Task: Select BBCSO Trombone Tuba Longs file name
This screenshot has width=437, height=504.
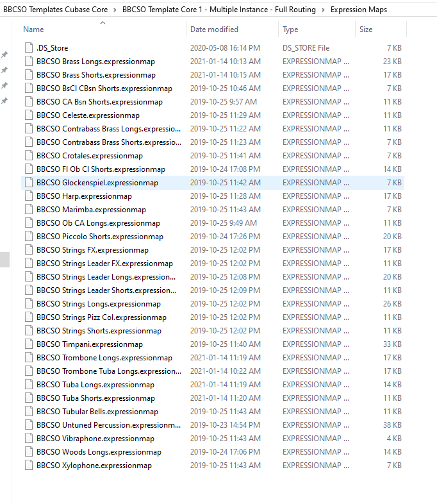Action: pos(109,371)
